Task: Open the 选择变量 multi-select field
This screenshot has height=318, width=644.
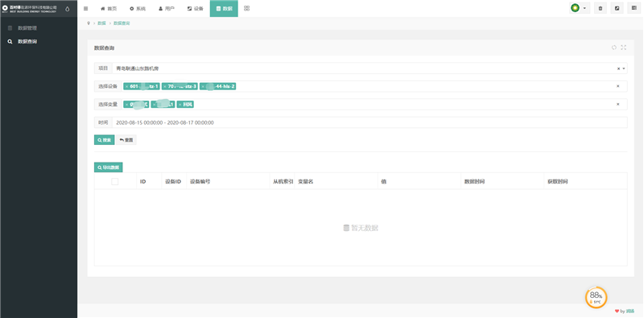Action: click(x=374, y=105)
